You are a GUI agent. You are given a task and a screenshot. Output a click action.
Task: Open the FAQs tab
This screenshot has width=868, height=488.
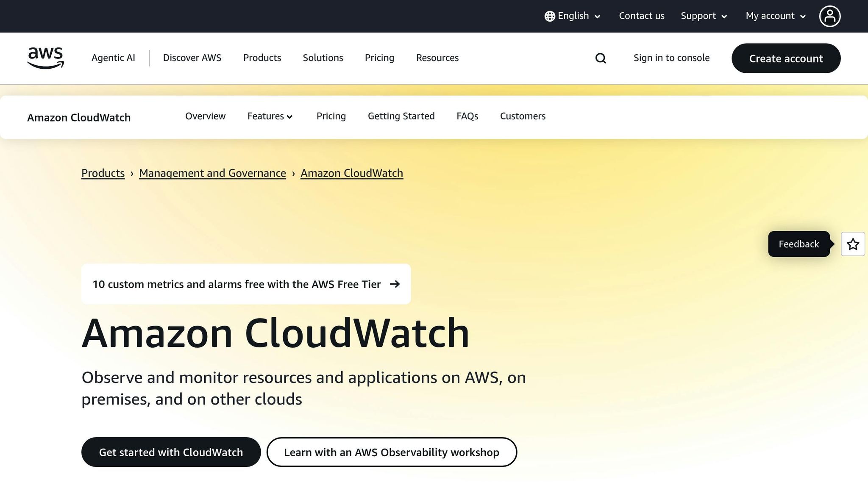(x=467, y=116)
